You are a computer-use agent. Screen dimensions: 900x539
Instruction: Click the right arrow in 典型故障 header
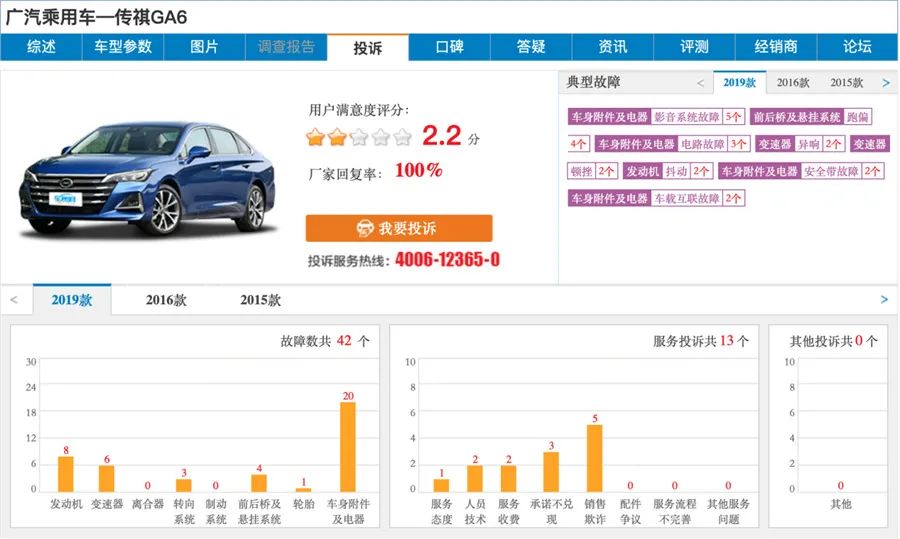(x=885, y=83)
